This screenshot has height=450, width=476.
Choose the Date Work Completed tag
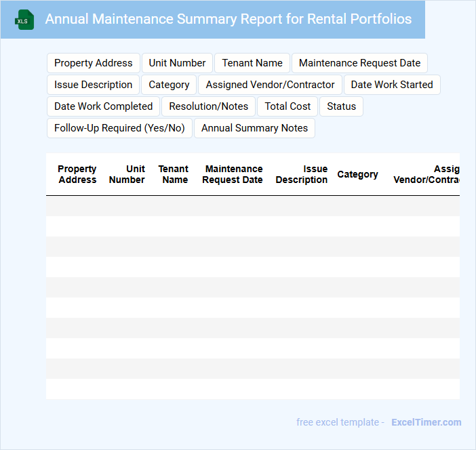pyautogui.click(x=104, y=106)
